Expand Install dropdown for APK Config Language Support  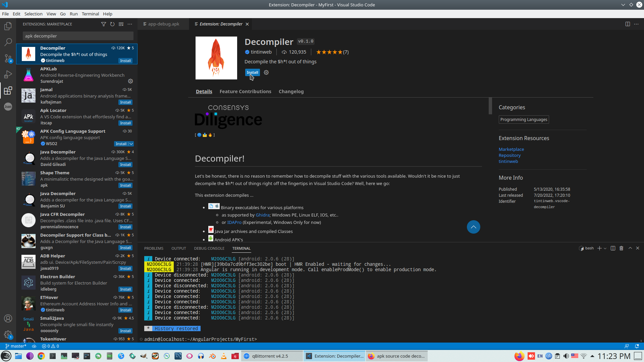(131, 144)
